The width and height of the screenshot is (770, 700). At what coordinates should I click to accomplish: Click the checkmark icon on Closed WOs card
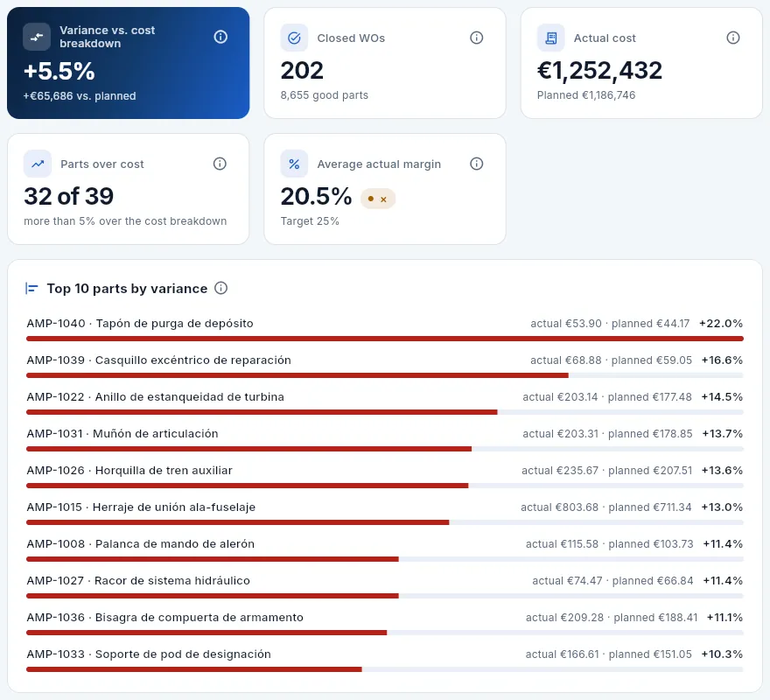tap(294, 38)
